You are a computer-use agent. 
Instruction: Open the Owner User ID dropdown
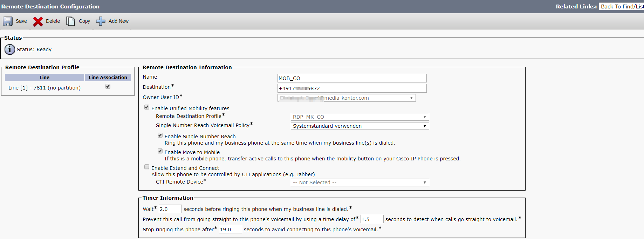click(x=411, y=98)
